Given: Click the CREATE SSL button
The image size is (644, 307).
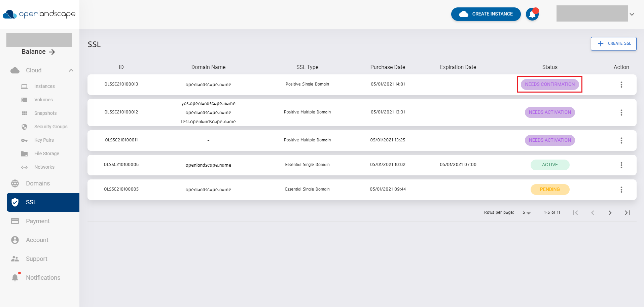Looking at the screenshot, I should [x=613, y=43].
